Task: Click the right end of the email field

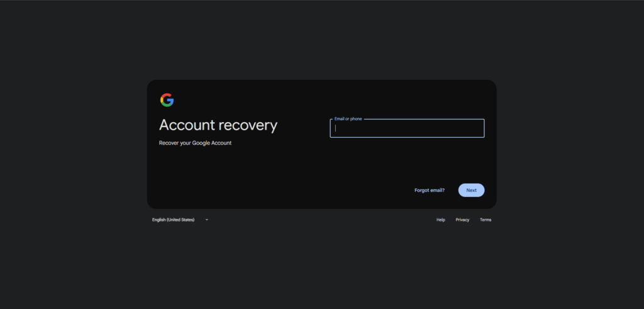Action: point(478,128)
